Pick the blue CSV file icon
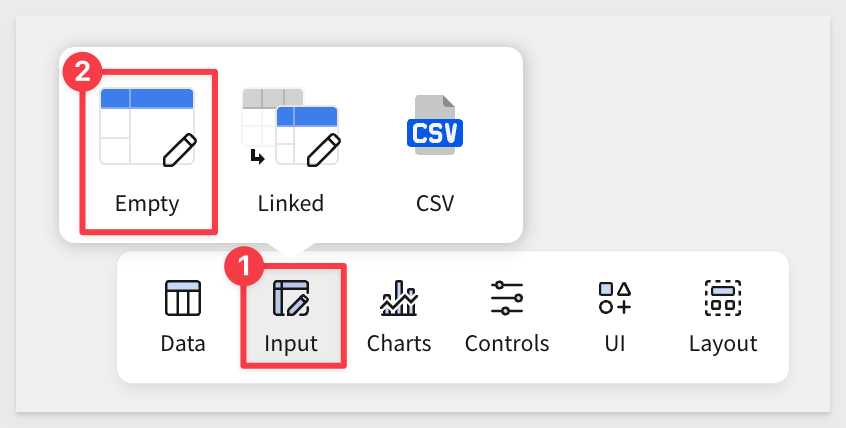The width and height of the screenshot is (846, 428). (435, 125)
